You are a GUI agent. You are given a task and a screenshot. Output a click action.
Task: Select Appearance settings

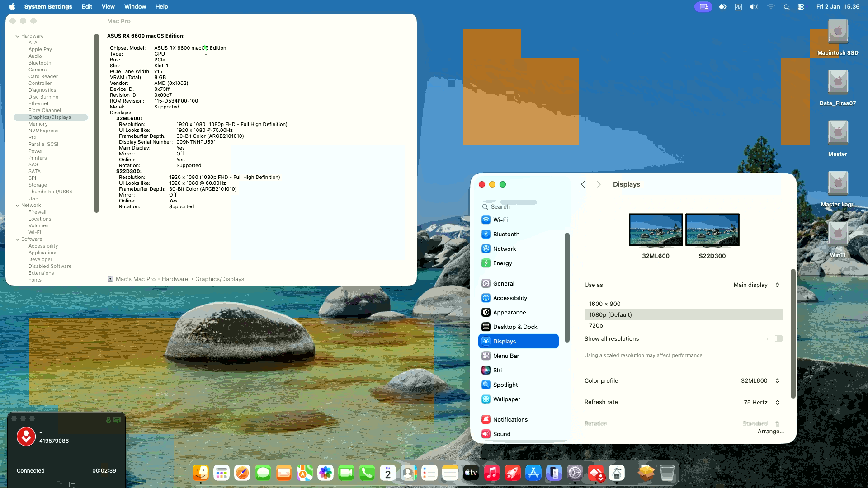(x=518, y=312)
